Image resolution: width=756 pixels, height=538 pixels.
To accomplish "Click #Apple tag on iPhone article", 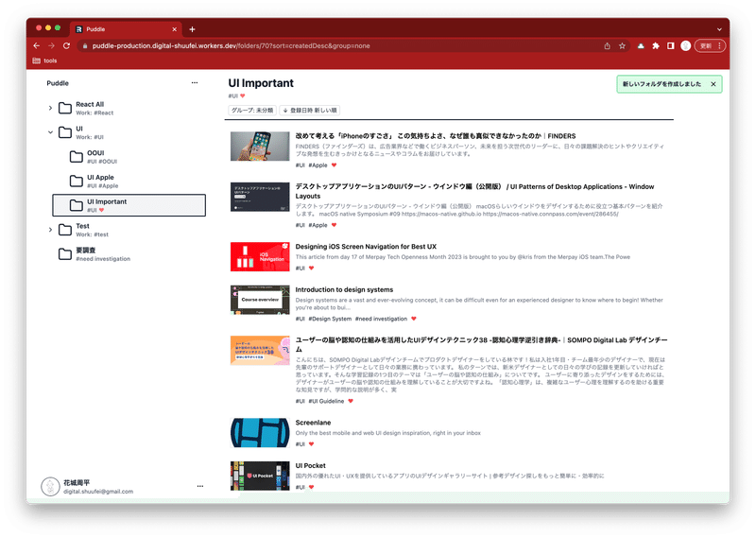I will [318, 165].
